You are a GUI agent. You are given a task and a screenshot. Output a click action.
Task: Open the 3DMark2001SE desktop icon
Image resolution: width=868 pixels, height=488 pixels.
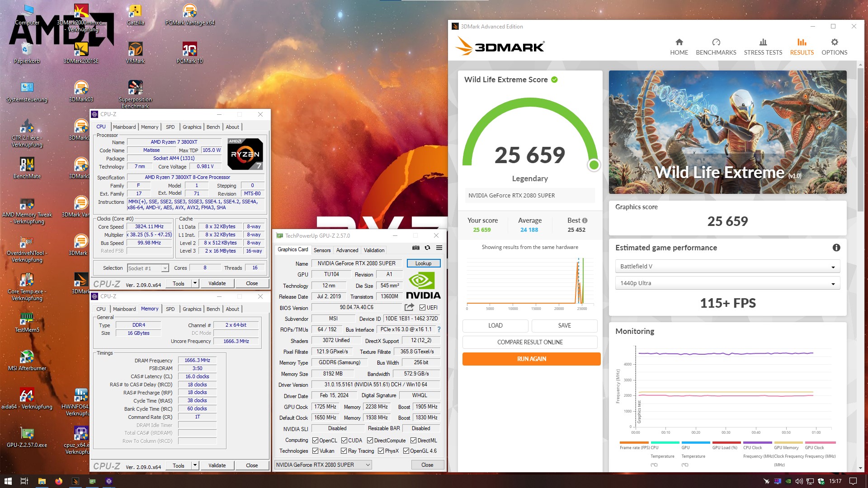(x=81, y=52)
